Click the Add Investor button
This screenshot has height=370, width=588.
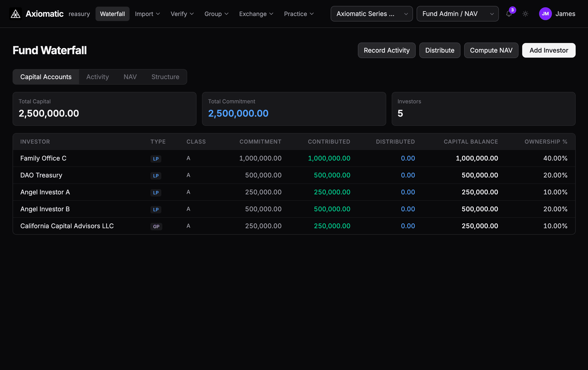pyautogui.click(x=548, y=50)
